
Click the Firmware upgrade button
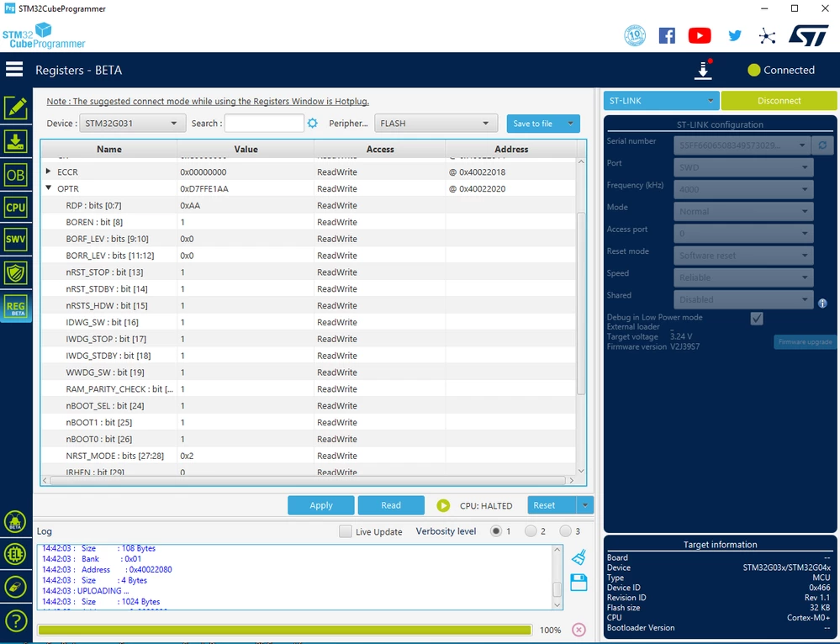pos(806,342)
